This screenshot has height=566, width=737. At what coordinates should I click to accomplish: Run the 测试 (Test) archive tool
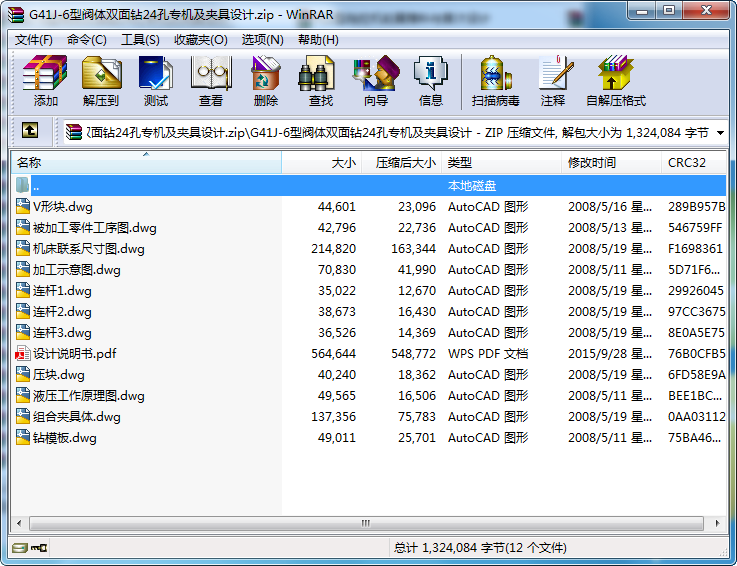[156, 80]
